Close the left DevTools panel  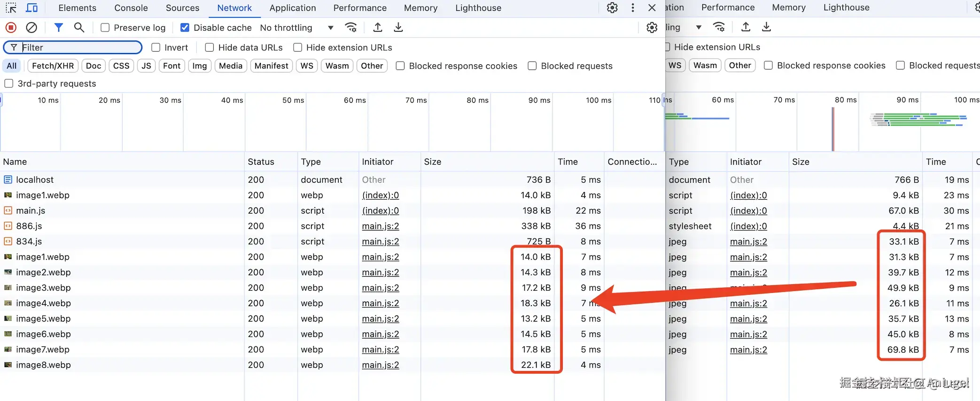pos(652,8)
